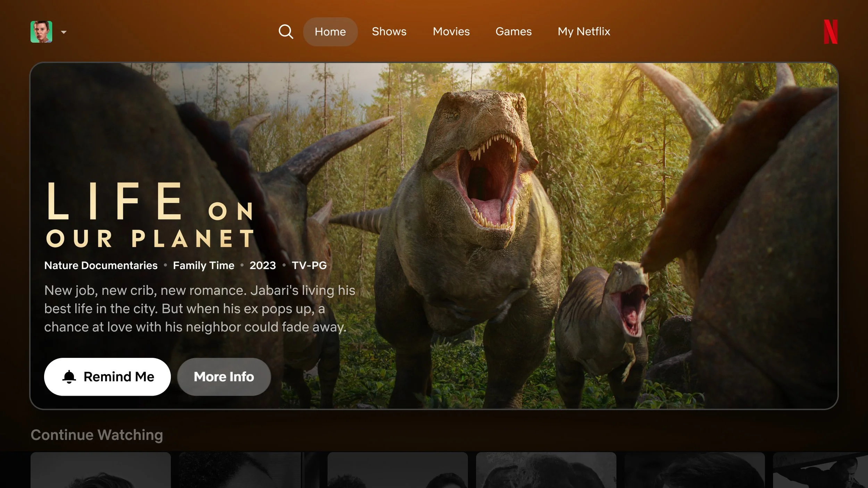
Task: Go to the Shows tab
Action: click(389, 32)
